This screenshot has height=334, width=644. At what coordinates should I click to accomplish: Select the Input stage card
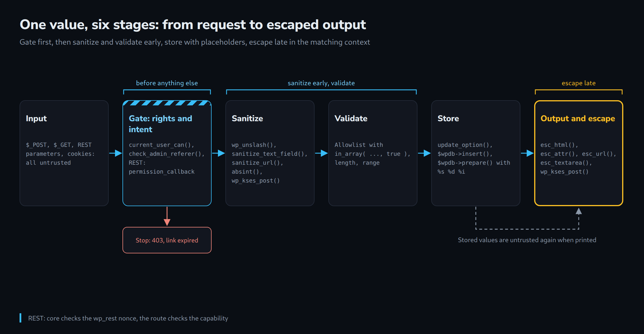click(x=64, y=153)
